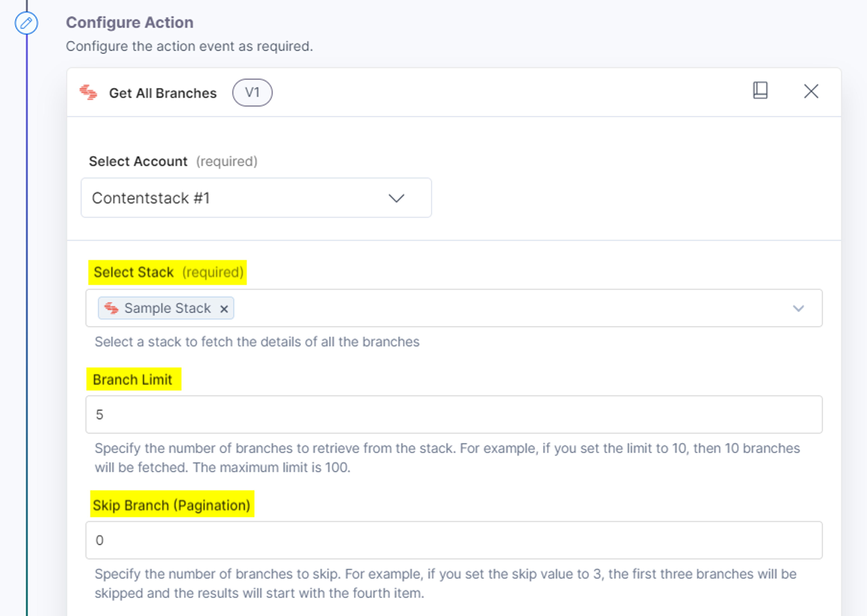Expand the Select Stack dropdown chevron
Viewport: 867px width, 616px height.
click(798, 308)
